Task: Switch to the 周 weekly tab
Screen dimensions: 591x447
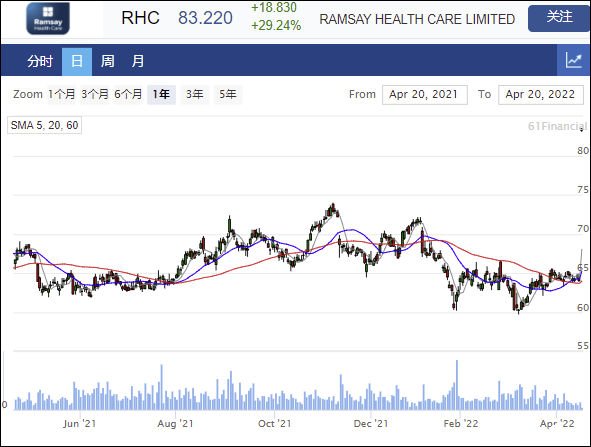Action: 107,61
